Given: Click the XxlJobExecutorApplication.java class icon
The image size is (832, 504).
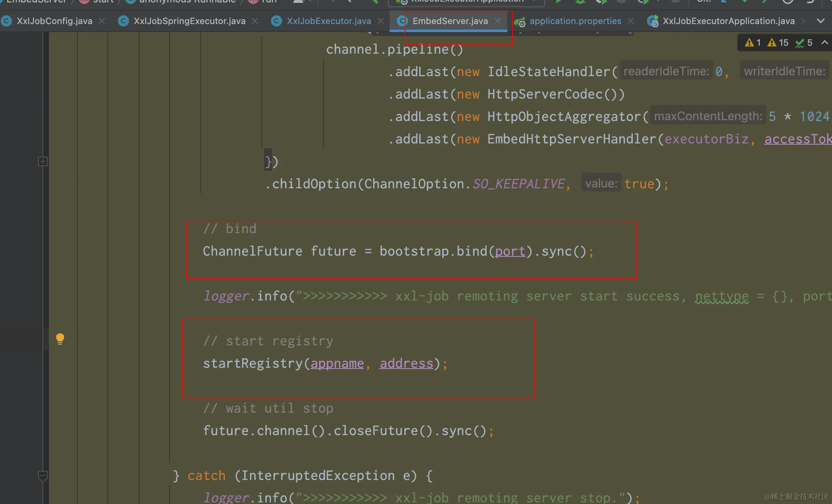Looking at the screenshot, I should pyautogui.click(x=653, y=21).
